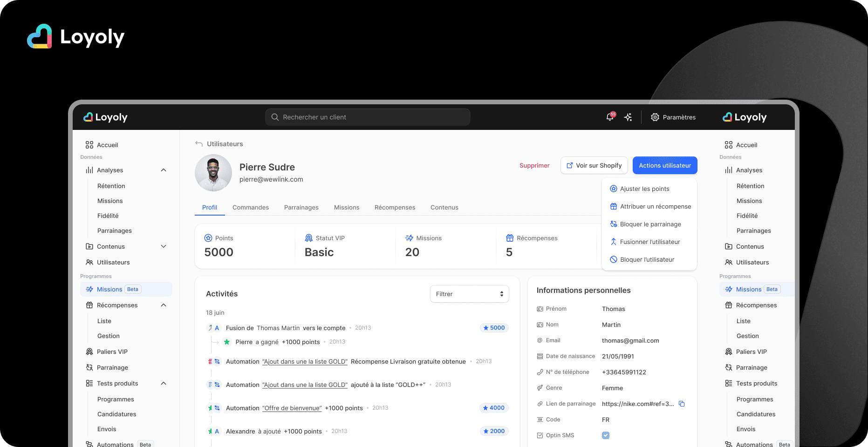Collapse Analyses section in left sidebar
The width and height of the screenshot is (868, 447).
[x=164, y=170]
